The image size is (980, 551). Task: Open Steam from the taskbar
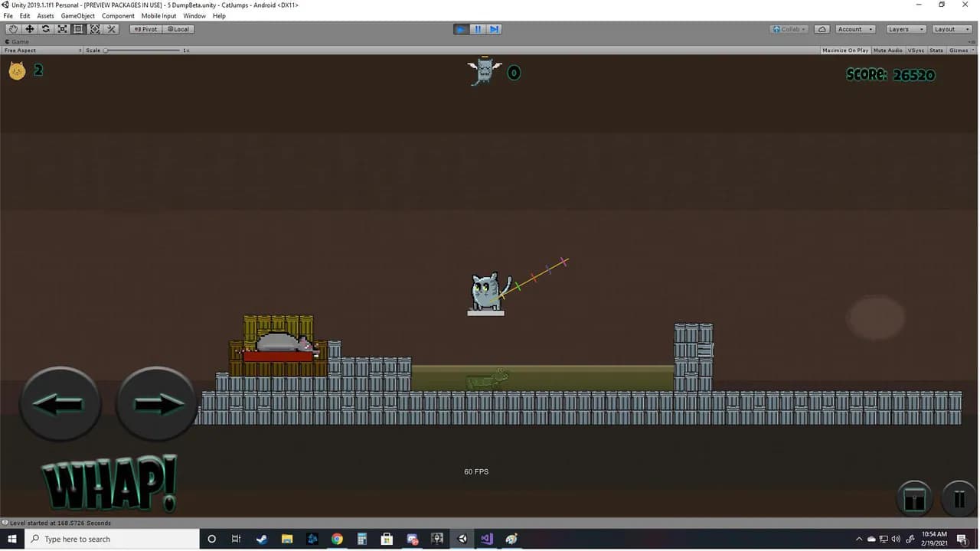[261, 539]
